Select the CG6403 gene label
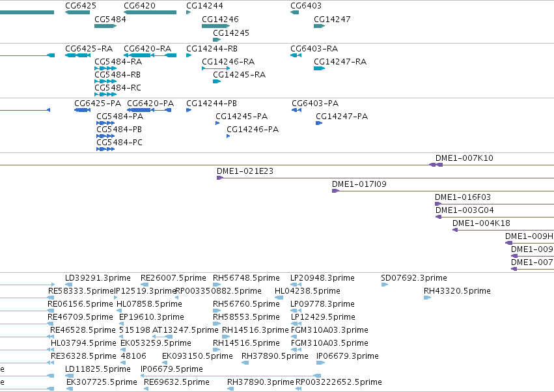Image resolution: width=554 pixels, height=392 pixels. click(x=306, y=6)
